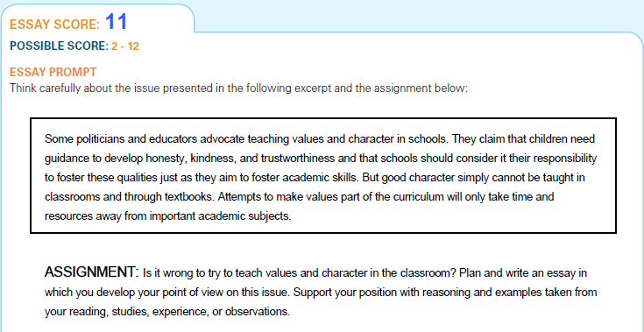The image size is (644, 332).
Task: Click the ESSAY PROMPT heading
Action: coord(53,72)
